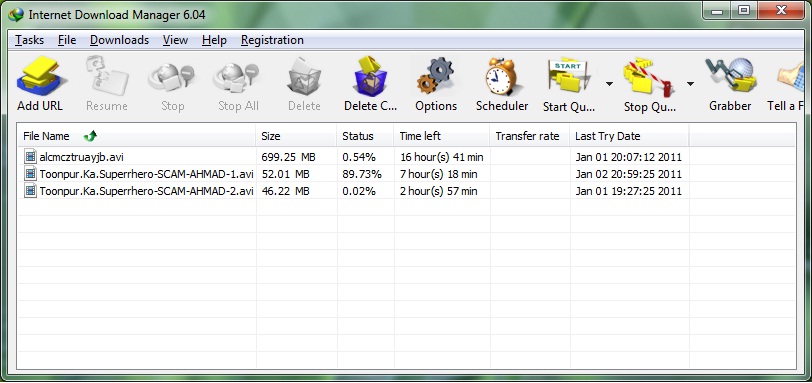This screenshot has height=383, width=812.
Task: Click the 7 hour(s) 18 min cell
Action: pos(438,174)
